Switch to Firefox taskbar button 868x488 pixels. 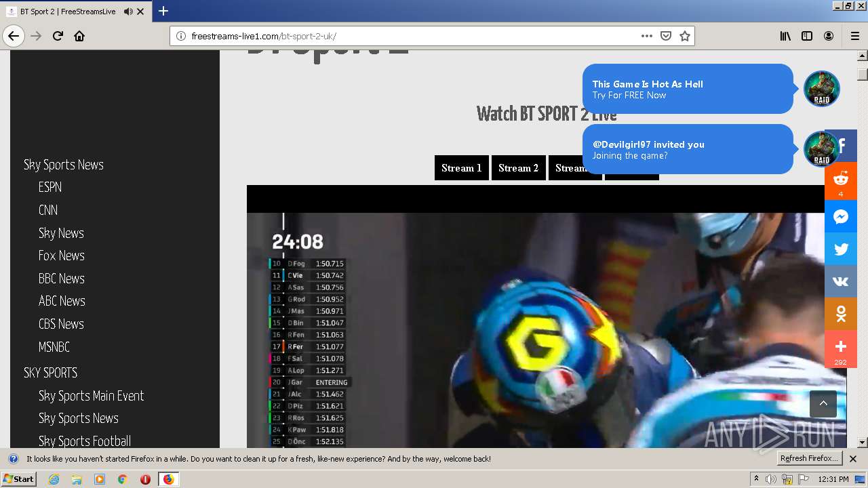pos(168,479)
